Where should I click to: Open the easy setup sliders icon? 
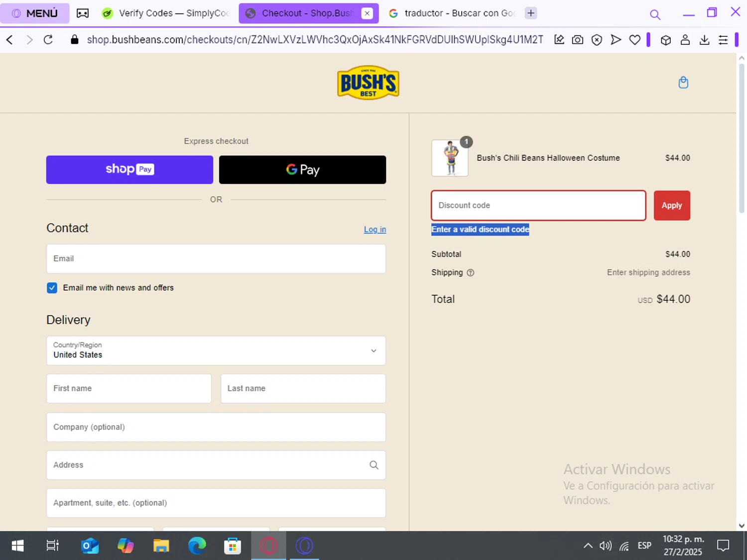[723, 40]
